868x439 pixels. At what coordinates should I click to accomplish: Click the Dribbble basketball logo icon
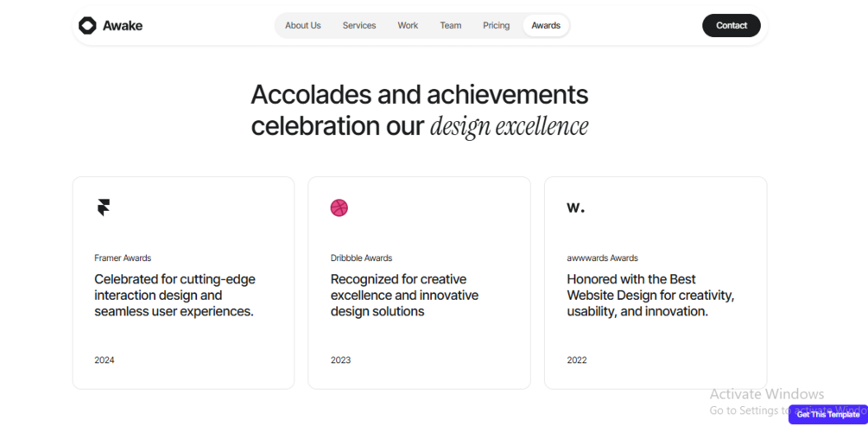(339, 207)
